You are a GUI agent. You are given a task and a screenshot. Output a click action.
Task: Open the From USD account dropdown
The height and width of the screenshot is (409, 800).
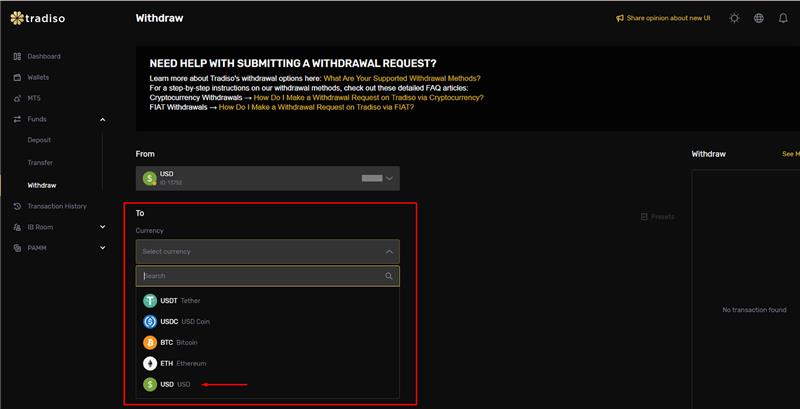click(x=268, y=178)
